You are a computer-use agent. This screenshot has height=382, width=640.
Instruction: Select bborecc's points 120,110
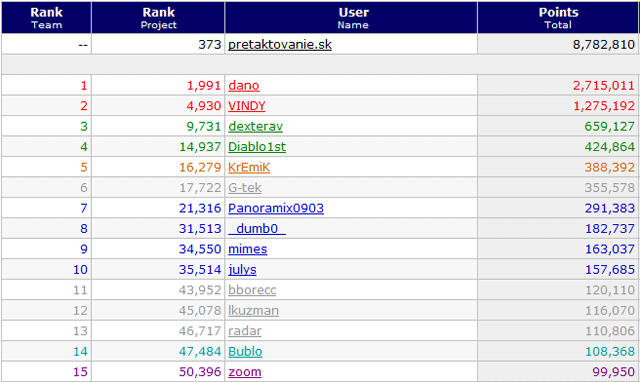[x=610, y=290]
